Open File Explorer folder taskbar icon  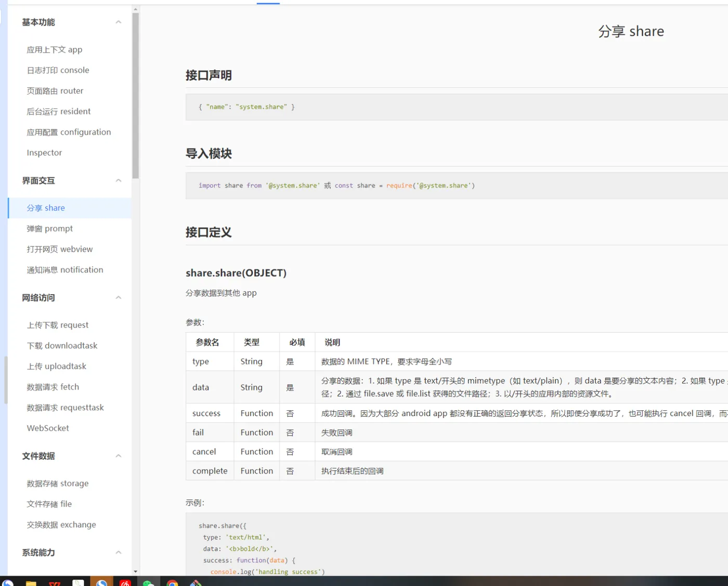pyautogui.click(x=31, y=583)
